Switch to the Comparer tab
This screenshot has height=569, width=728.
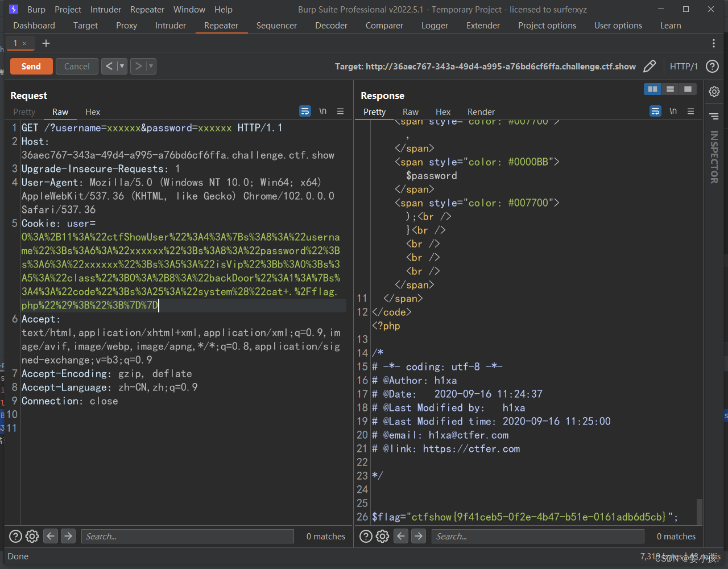384,26
